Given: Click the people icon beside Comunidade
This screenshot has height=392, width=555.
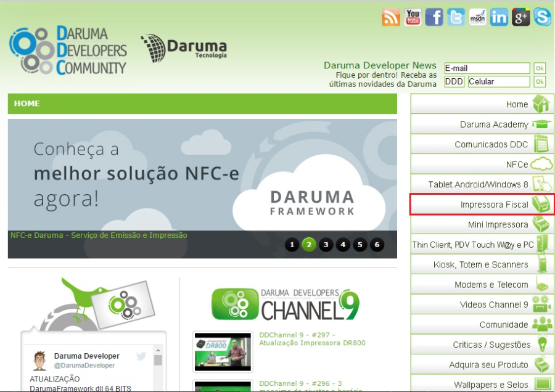Looking at the screenshot, I should coord(542,324).
